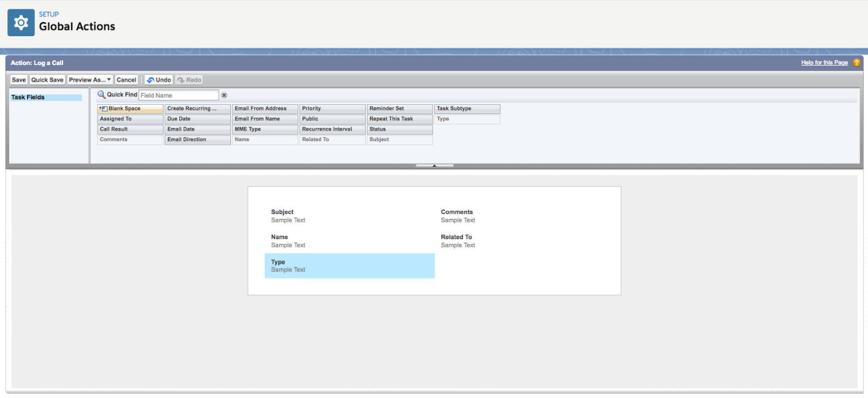The height and width of the screenshot is (398, 868).
Task: Select Task Fields in the left category list
Action: (x=46, y=98)
